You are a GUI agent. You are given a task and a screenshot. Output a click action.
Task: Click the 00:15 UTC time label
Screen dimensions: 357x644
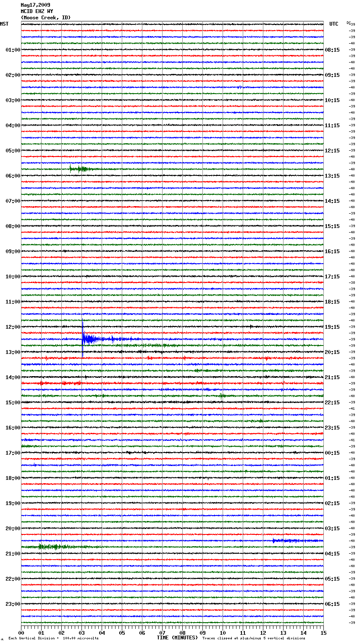[x=332, y=453]
